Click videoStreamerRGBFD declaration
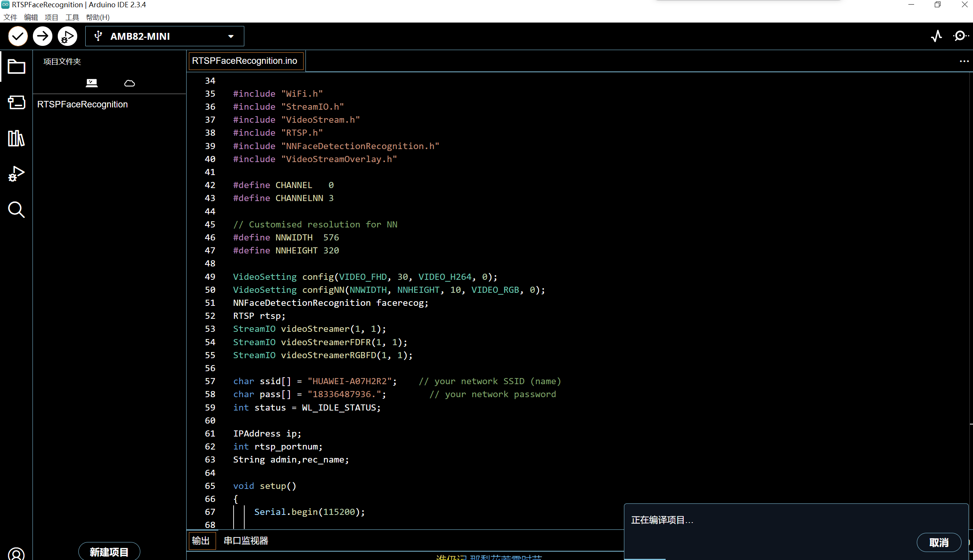Screen dimensions: 973x560 point(323,355)
